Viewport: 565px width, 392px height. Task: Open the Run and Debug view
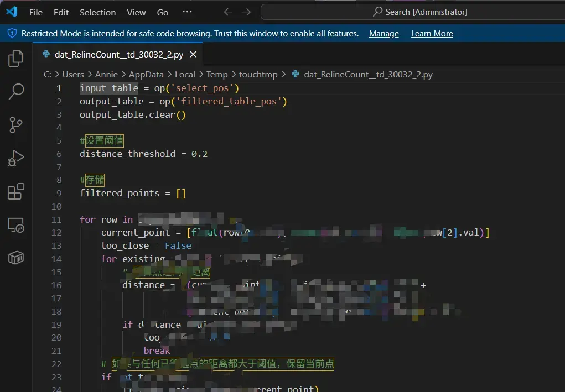[x=15, y=158]
